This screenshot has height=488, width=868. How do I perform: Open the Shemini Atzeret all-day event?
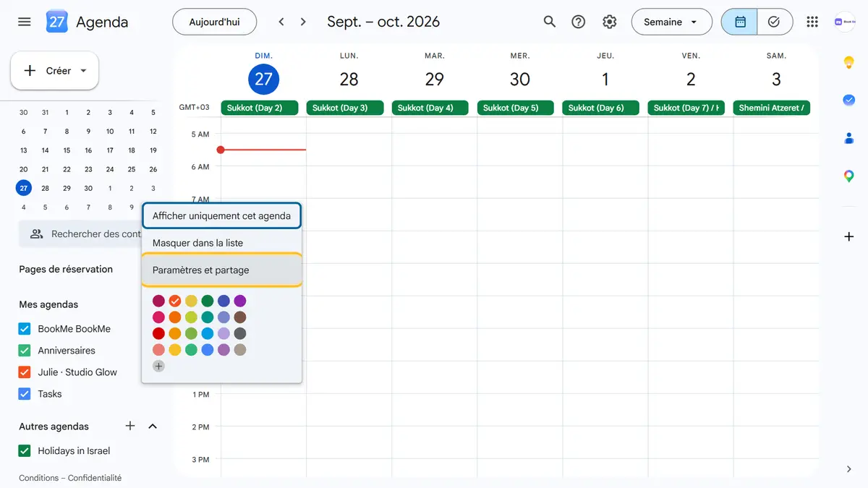click(771, 108)
